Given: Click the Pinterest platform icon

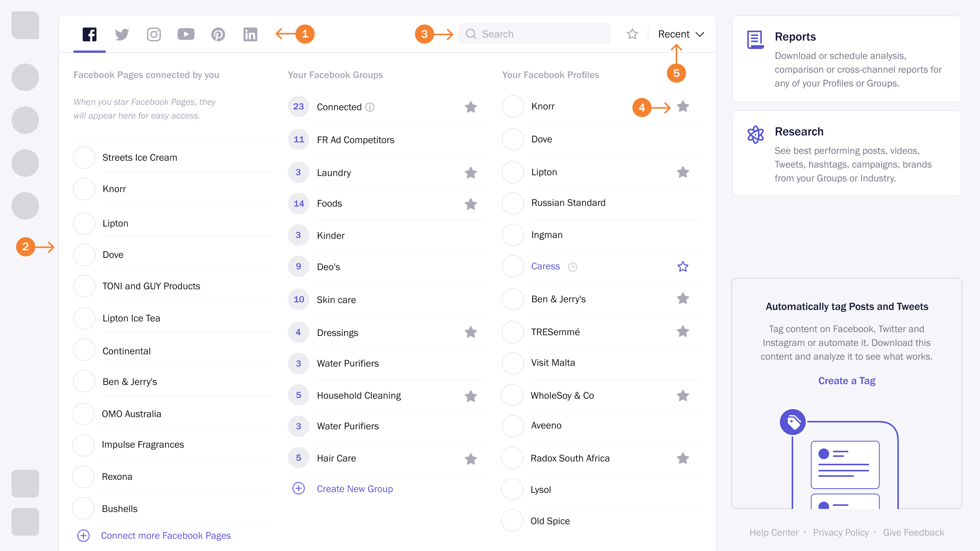Looking at the screenshot, I should [x=218, y=34].
